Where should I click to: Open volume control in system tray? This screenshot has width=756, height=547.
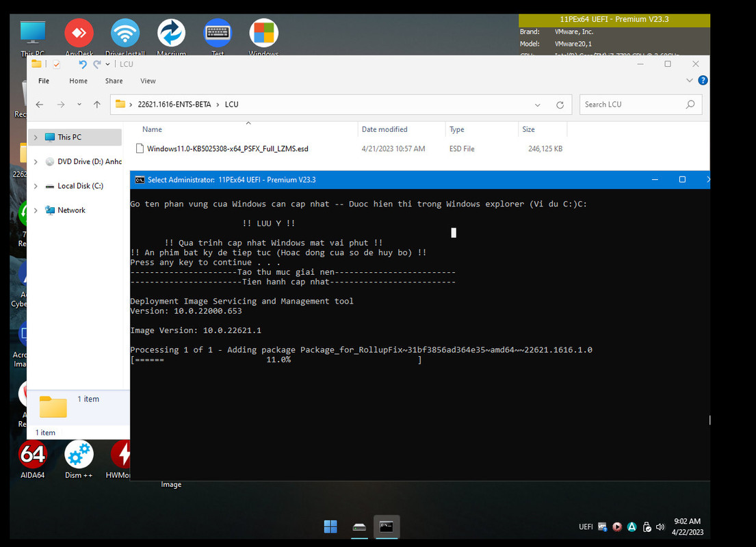pos(660,526)
